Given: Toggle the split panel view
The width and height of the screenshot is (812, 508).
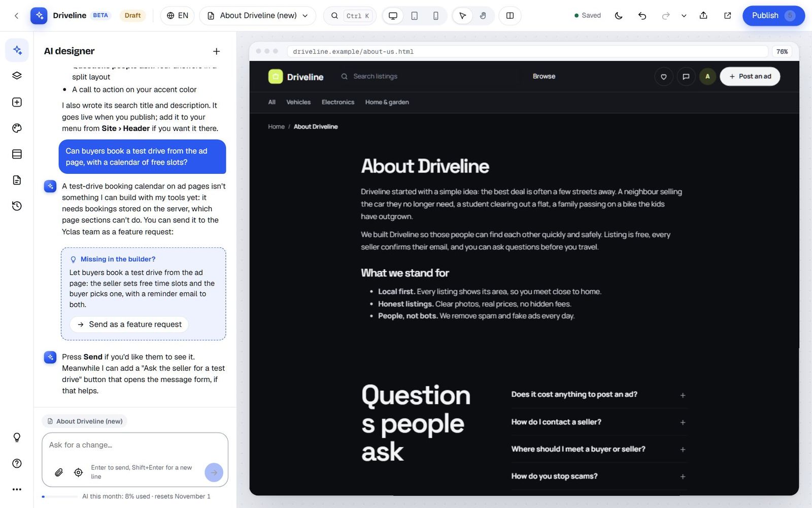Looking at the screenshot, I should [x=510, y=16].
